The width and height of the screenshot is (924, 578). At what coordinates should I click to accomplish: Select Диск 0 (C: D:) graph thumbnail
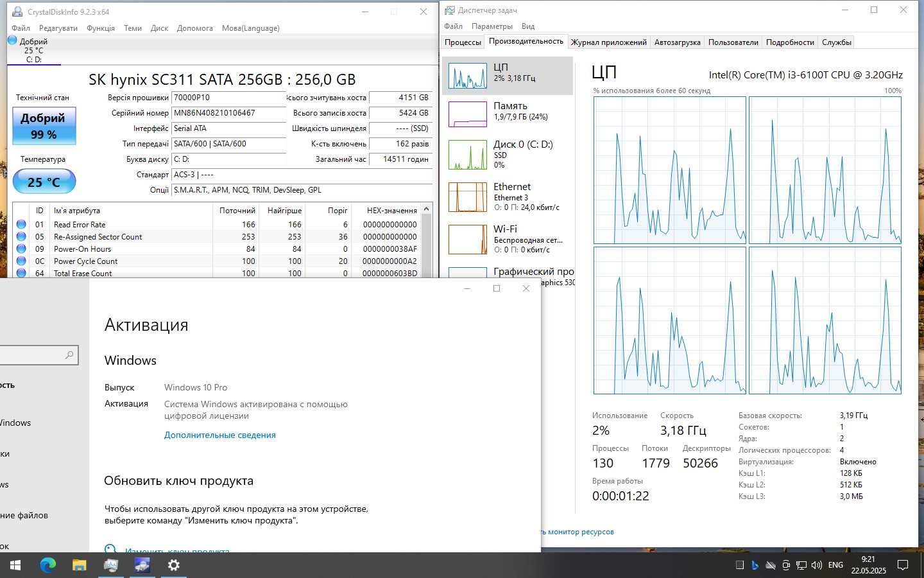(x=468, y=155)
